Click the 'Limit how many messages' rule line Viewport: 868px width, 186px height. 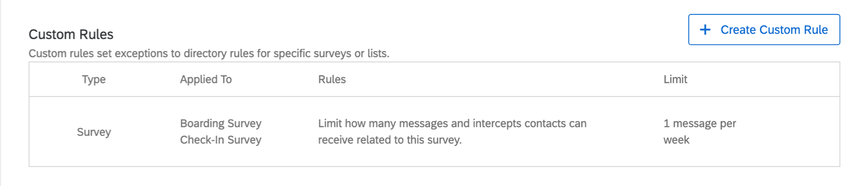pos(452,123)
